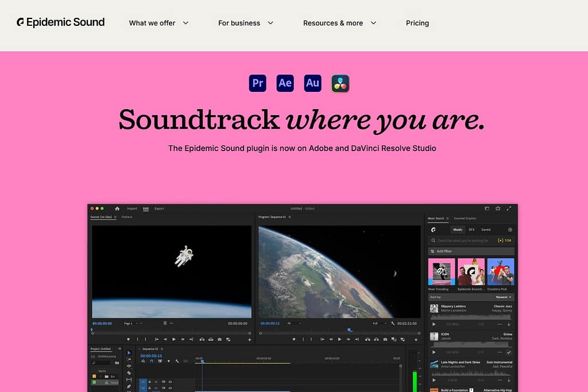The image size is (588, 392).
Task: Toggle V1 track visibility eye
Action: (171, 382)
